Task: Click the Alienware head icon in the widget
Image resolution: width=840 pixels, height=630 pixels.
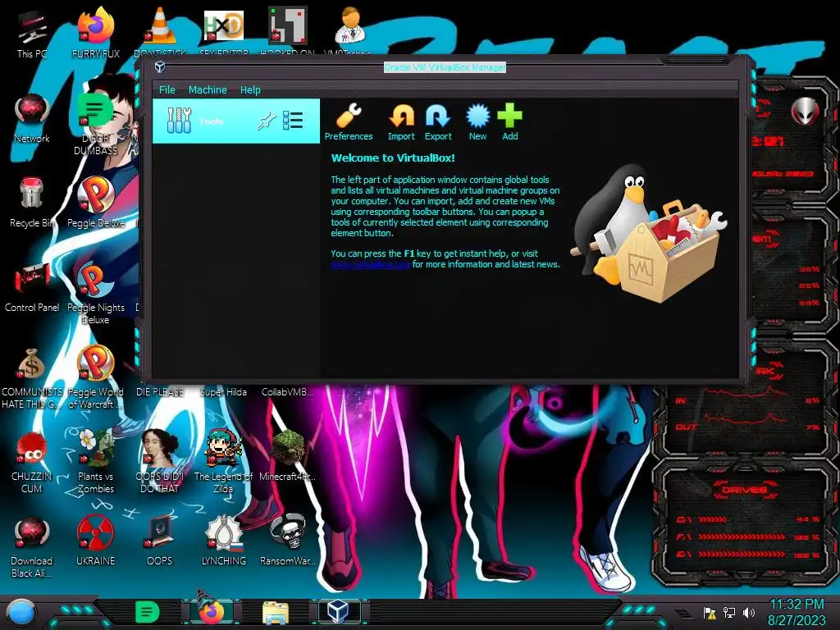Action: pos(805,112)
